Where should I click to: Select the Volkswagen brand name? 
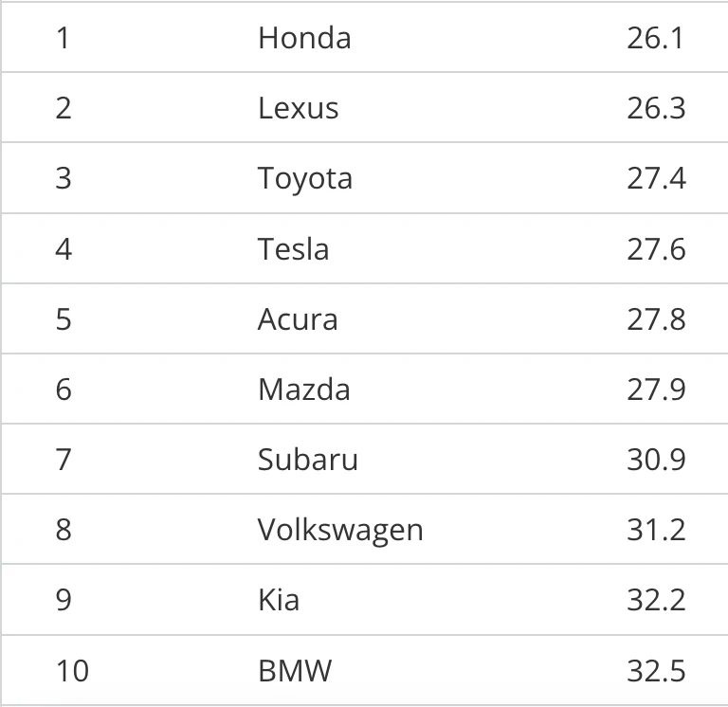339,530
